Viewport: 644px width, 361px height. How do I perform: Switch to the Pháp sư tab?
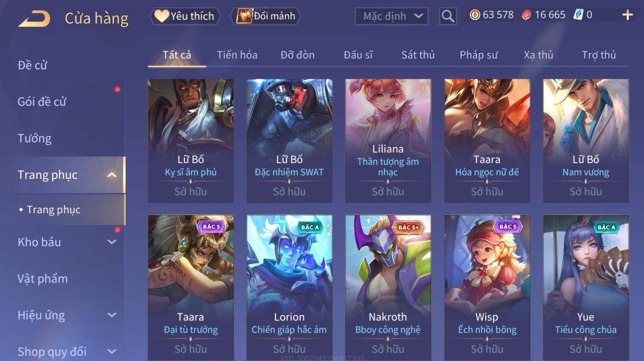coord(478,55)
